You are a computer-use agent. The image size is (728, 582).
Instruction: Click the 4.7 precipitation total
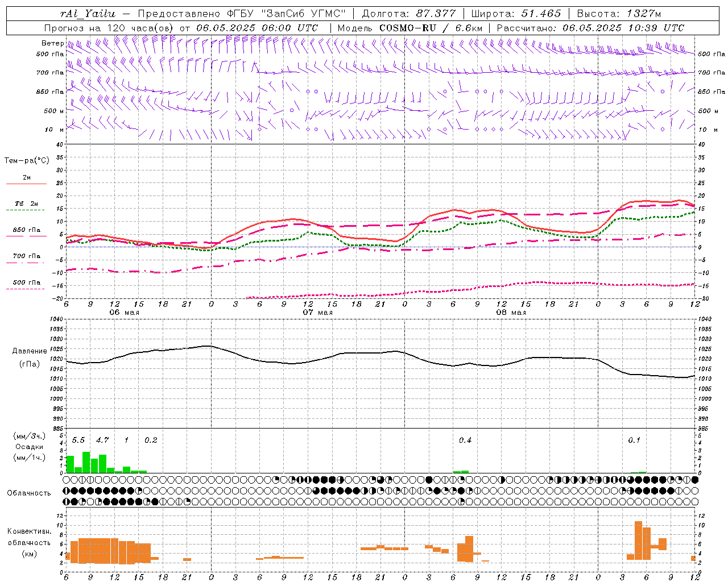pyautogui.click(x=102, y=440)
